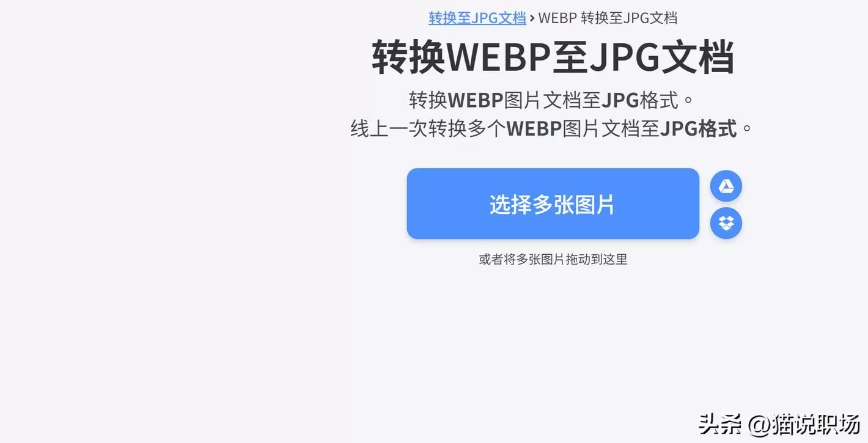
Task: Click the word 线上 starting the second line
Action: (x=369, y=128)
